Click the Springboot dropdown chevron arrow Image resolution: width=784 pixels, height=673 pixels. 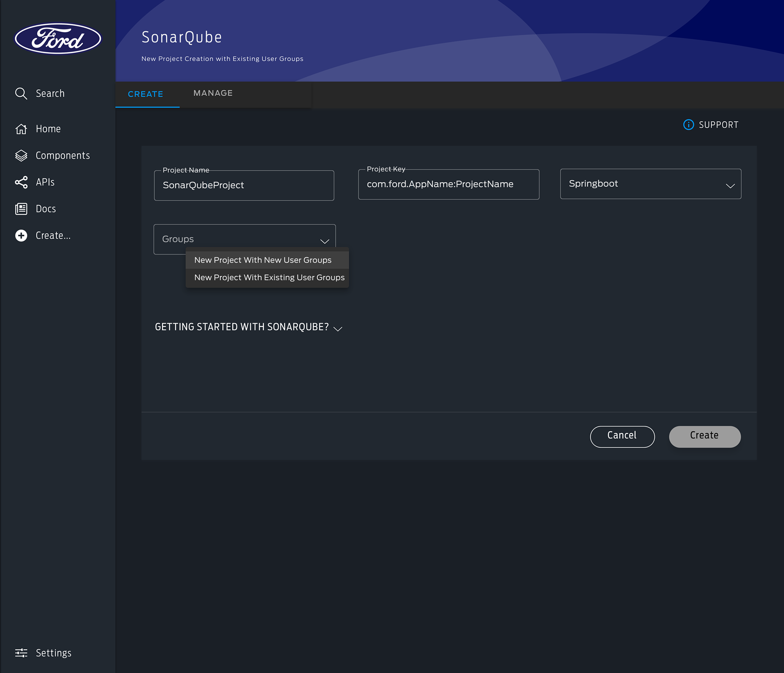(x=730, y=186)
